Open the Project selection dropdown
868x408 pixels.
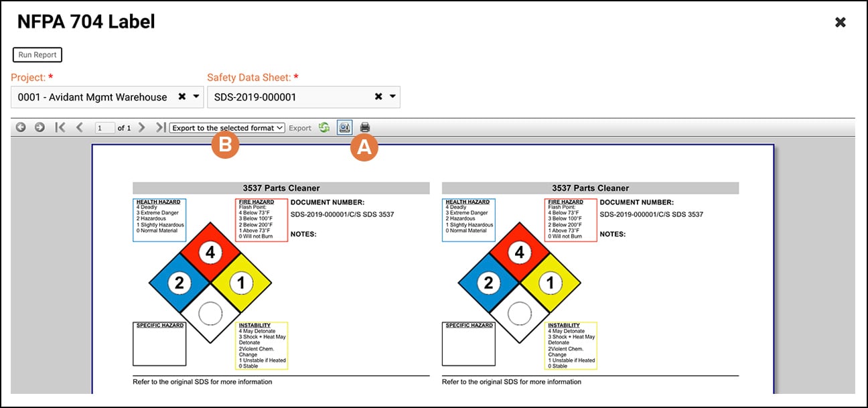click(194, 96)
